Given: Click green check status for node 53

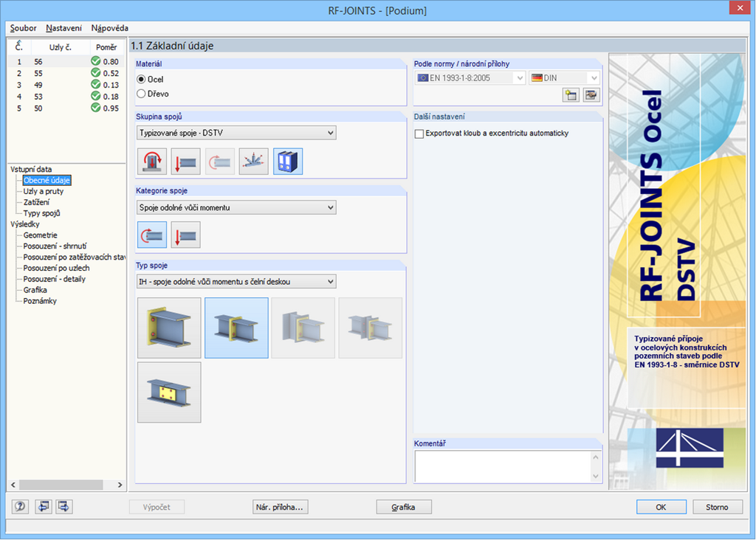Looking at the screenshot, I should coord(95,96).
